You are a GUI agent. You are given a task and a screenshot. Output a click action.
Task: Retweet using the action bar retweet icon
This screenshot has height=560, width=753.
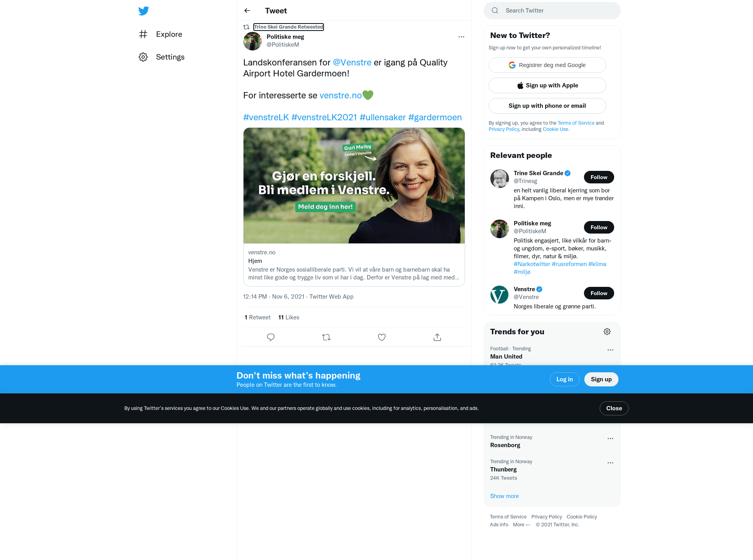326,337
